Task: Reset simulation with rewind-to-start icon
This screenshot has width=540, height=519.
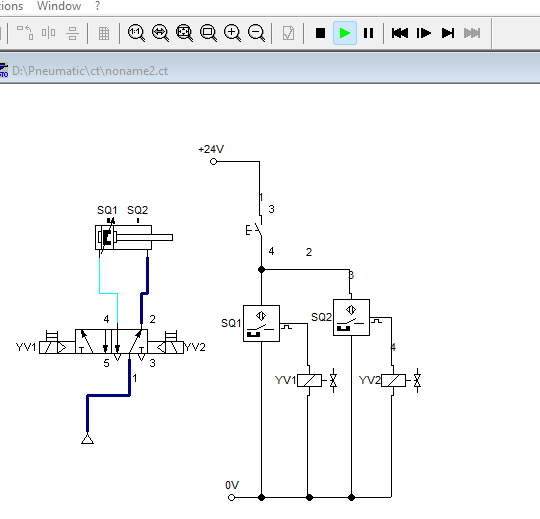Action: point(400,33)
